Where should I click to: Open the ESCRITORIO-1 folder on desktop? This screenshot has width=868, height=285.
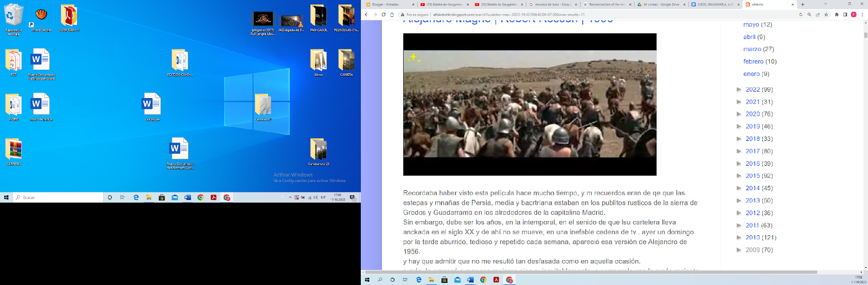pyautogui.click(x=69, y=18)
